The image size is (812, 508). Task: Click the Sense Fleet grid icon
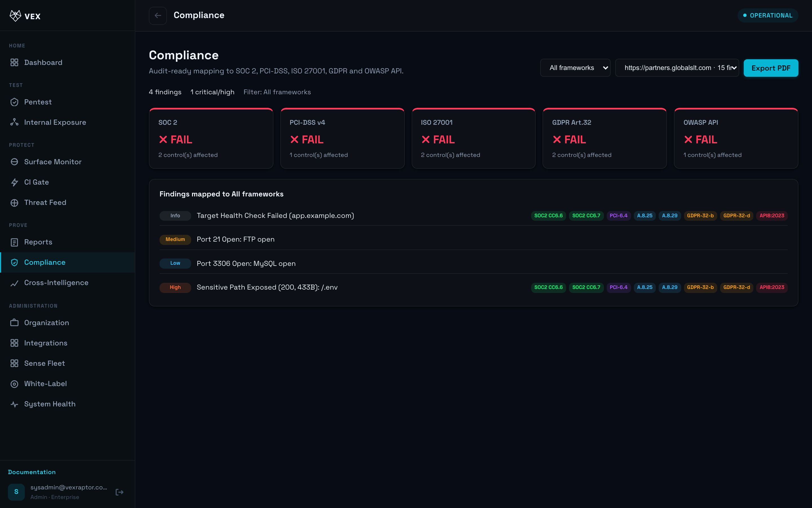click(x=14, y=363)
